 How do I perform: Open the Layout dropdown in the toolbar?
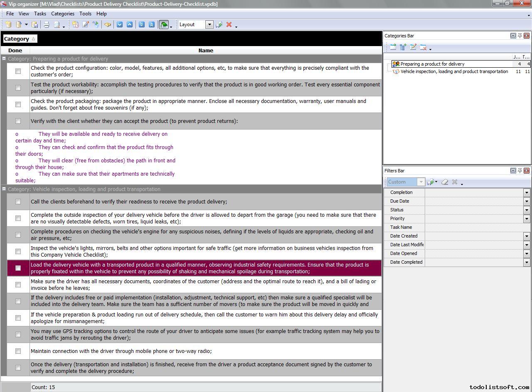[209, 25]
